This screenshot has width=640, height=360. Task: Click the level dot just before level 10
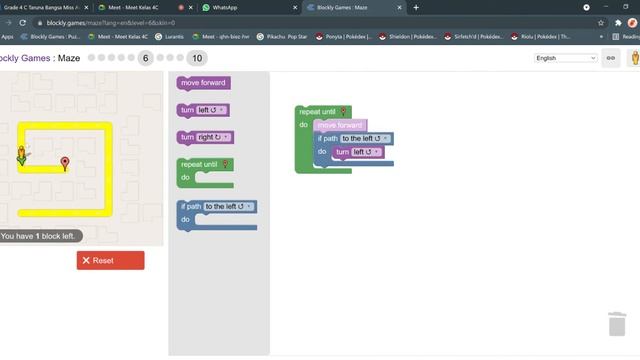tap(180, 58)
